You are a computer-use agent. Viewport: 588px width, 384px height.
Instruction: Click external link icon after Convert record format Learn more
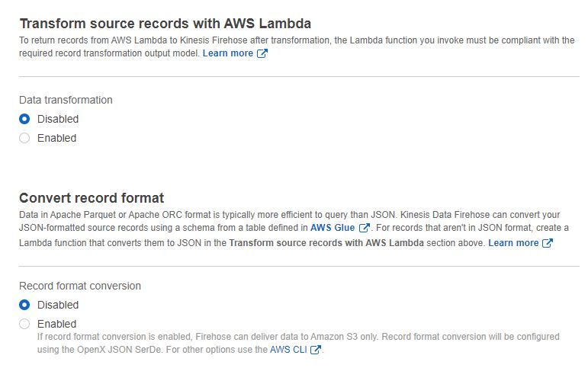[547, 243]
